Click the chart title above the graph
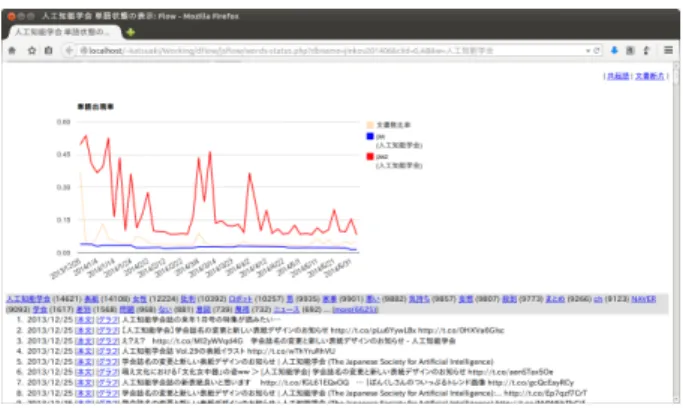 click(x=95, y=107)
